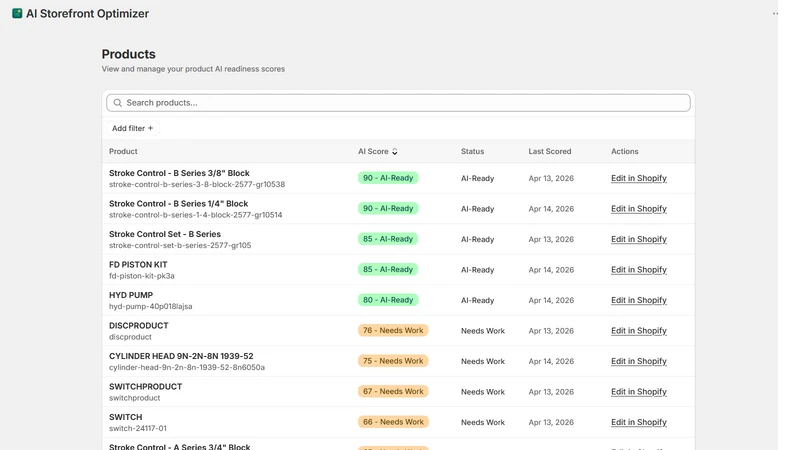Click the AI Score column header
Screen dimensions: 800x450
click(x=373, y=152)
